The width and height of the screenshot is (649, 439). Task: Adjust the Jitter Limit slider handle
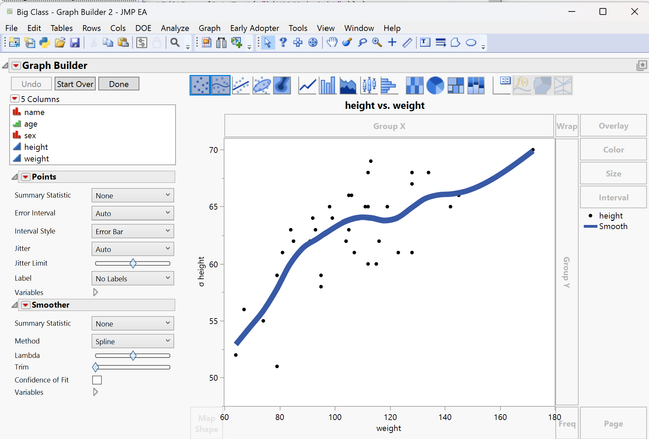133,263
